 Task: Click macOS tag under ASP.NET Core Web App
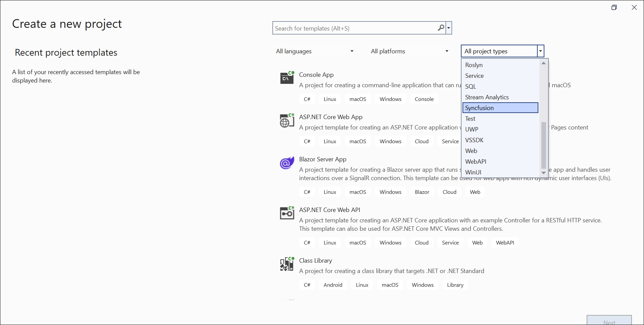(x=358, y=142)
